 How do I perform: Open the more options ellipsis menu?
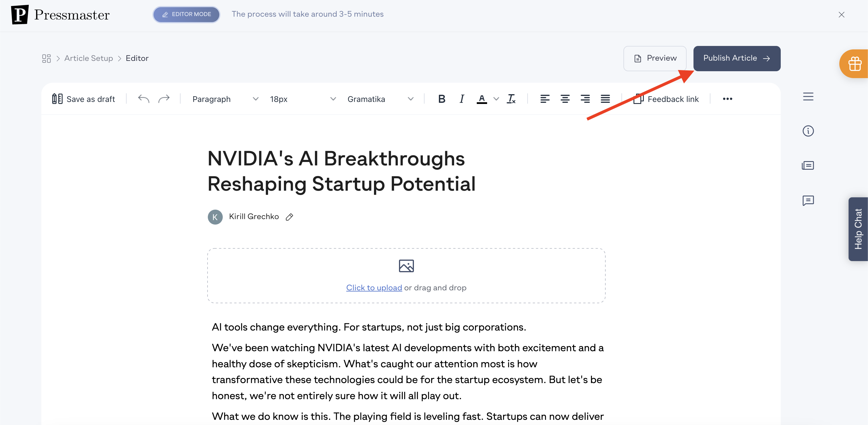click(x=727, y=99)
